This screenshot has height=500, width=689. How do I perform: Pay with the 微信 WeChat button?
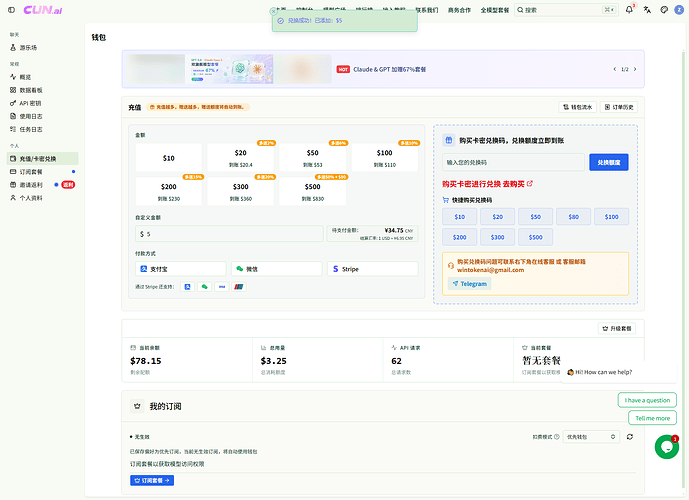(277, 269)
